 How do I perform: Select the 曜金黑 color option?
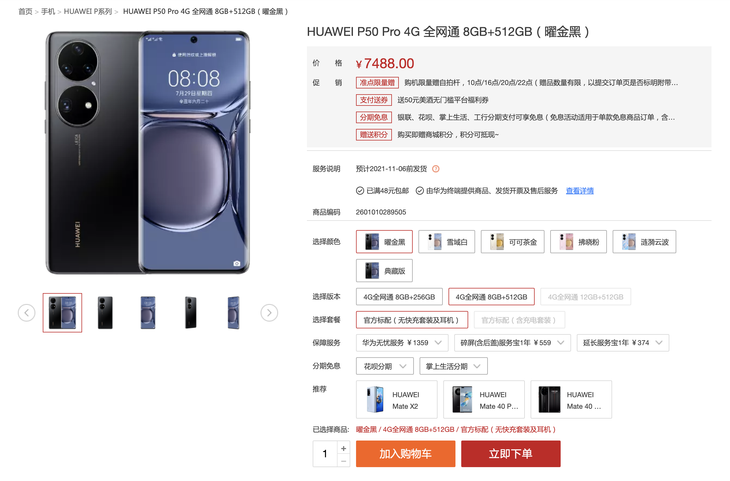pos(384,242)
